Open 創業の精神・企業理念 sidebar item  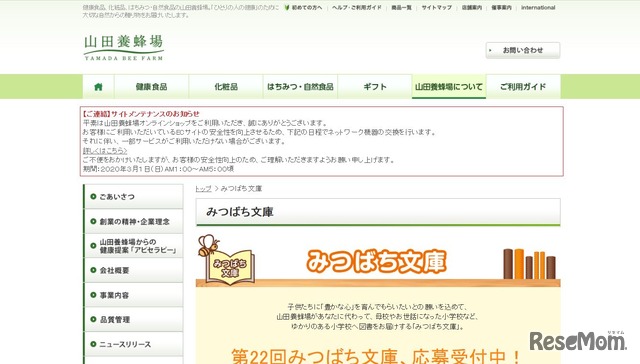click(x=134, y=221)
